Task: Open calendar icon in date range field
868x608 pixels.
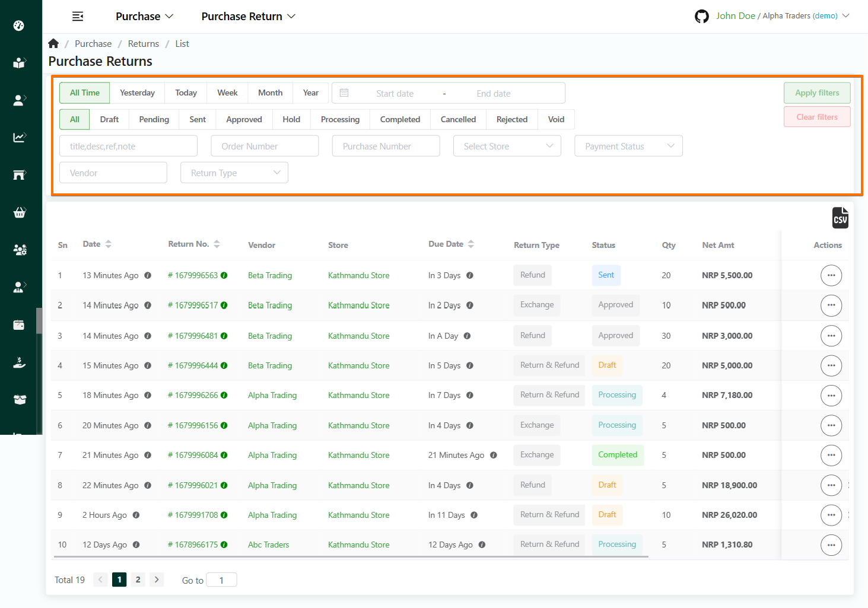Action: click(x=344, y=93)
